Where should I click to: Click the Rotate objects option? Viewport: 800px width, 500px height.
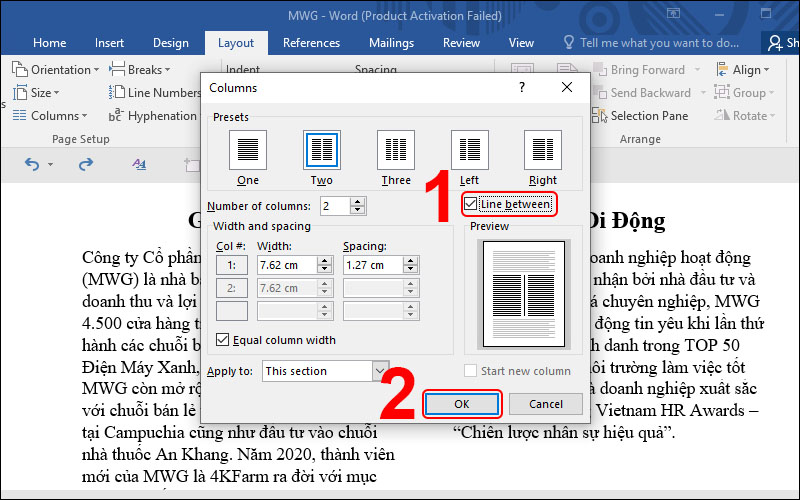click(x=745, y=116)
